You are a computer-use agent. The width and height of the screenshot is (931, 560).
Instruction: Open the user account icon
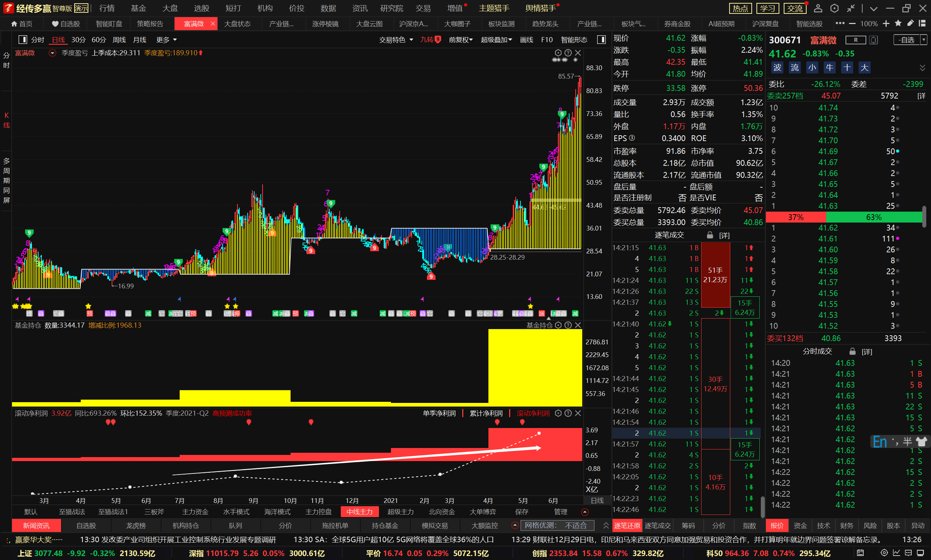(x=818, y=8)
